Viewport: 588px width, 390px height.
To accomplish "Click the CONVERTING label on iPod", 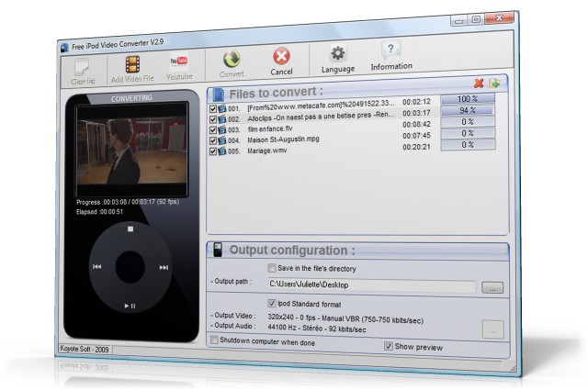I will [x=131, y=98].
